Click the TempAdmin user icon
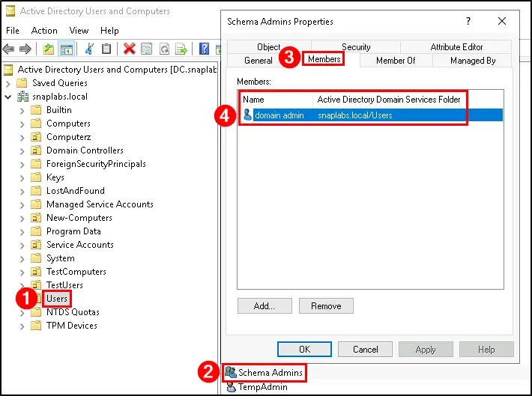 pyautogui.click(x=231, y=387)
